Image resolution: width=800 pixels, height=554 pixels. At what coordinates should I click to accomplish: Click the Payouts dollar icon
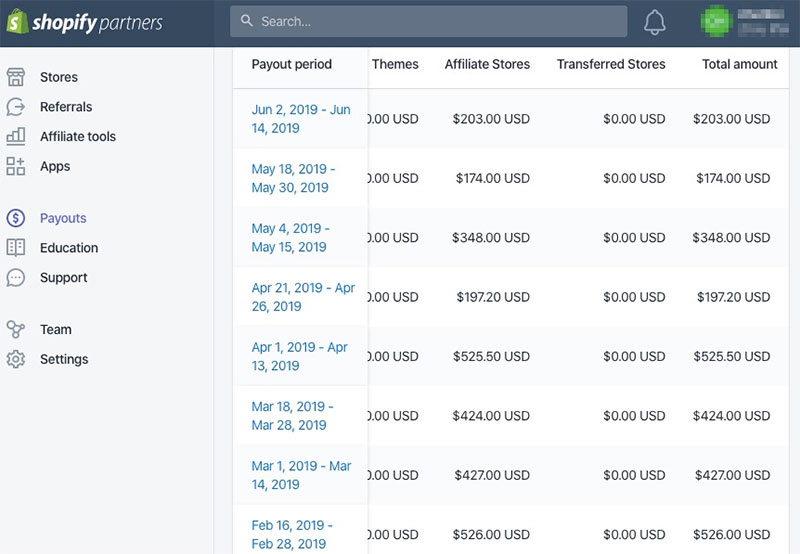pyautogui.click(x=15, y=218)
